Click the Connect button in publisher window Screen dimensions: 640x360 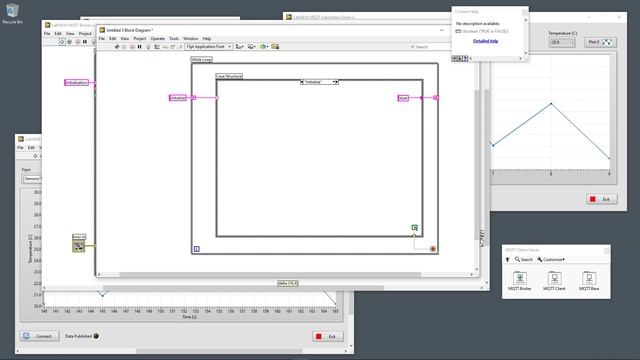tap(40, 336)
